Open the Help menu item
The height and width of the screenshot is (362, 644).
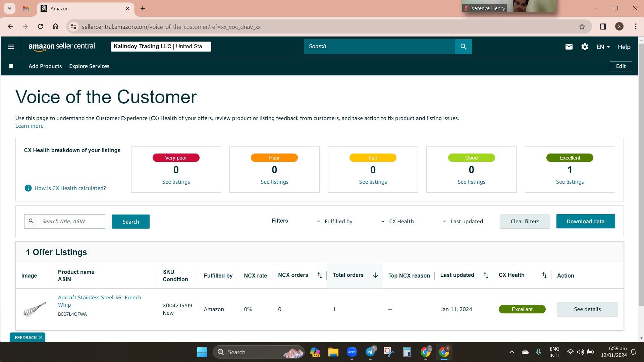coord(624,47)
